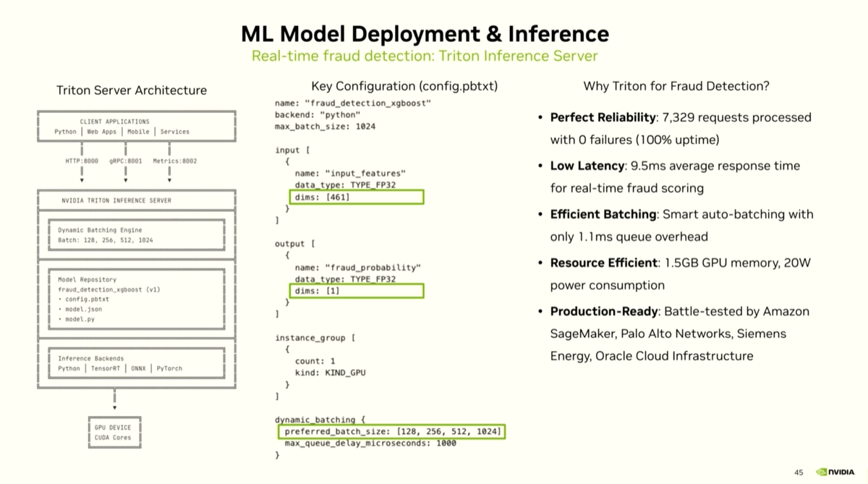Click the "gRPC:8001" port label
The width and height of the screenshot is (868, 484).
tap(126, 161)
